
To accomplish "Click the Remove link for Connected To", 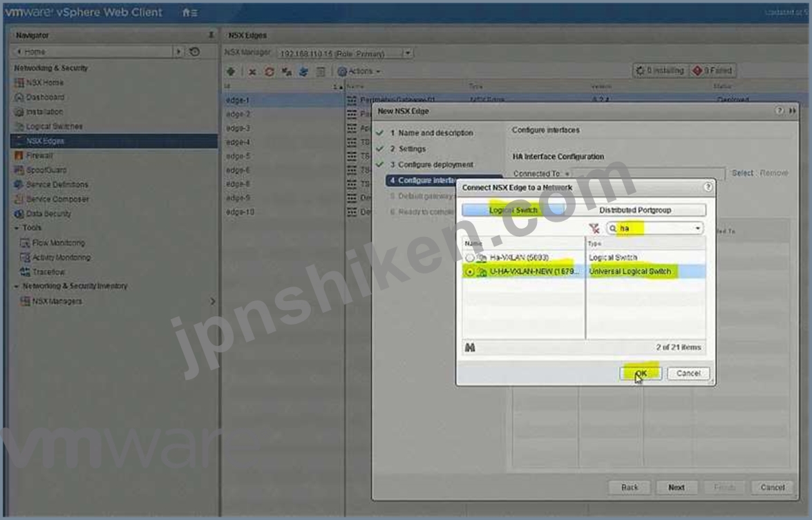I will [774, 173].
